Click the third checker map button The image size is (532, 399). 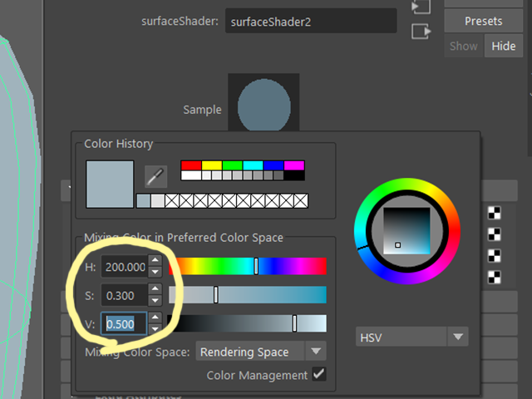click(495, 256)
